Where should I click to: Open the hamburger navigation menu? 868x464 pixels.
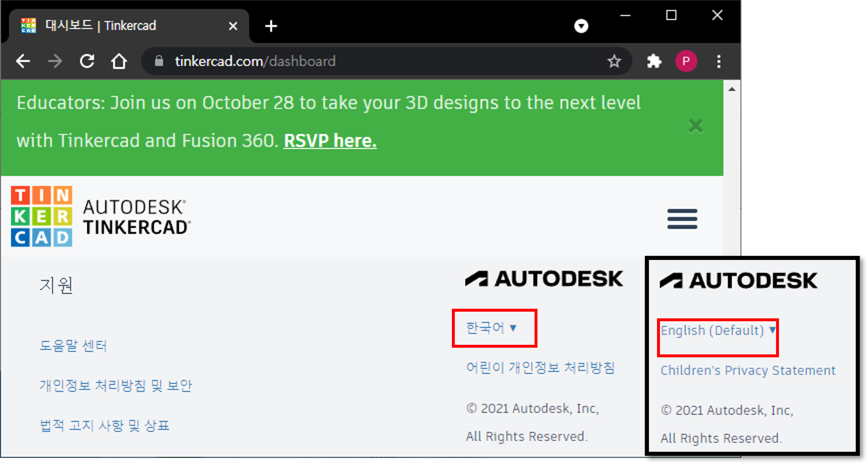[682, 219]
